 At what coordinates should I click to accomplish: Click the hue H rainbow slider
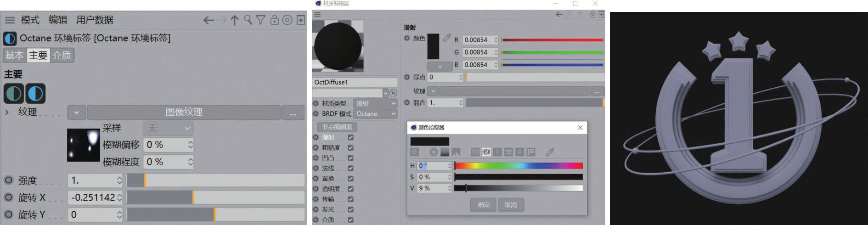[518, 166]
